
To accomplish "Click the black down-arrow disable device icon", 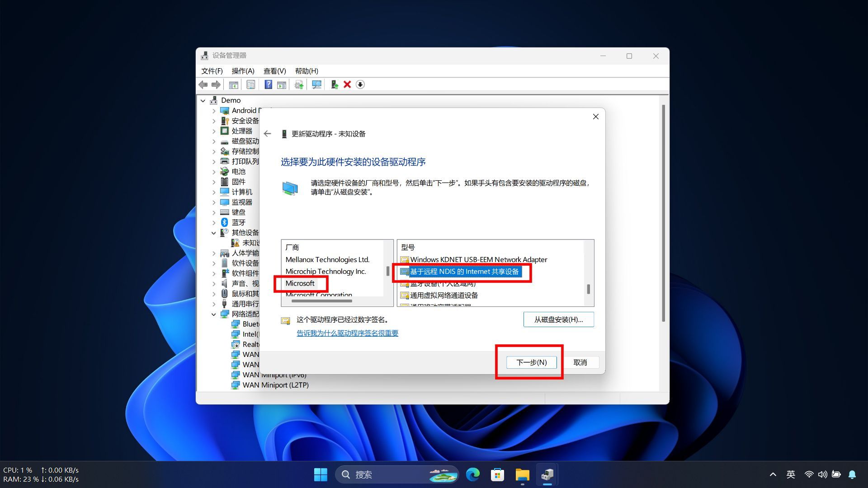I will tap(360, 84).
